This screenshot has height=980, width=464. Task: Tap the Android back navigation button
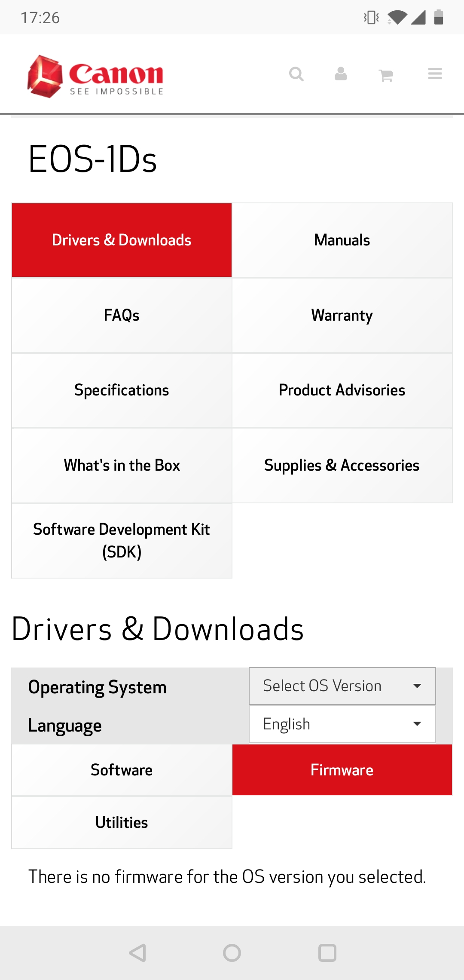tap(137, 952)
